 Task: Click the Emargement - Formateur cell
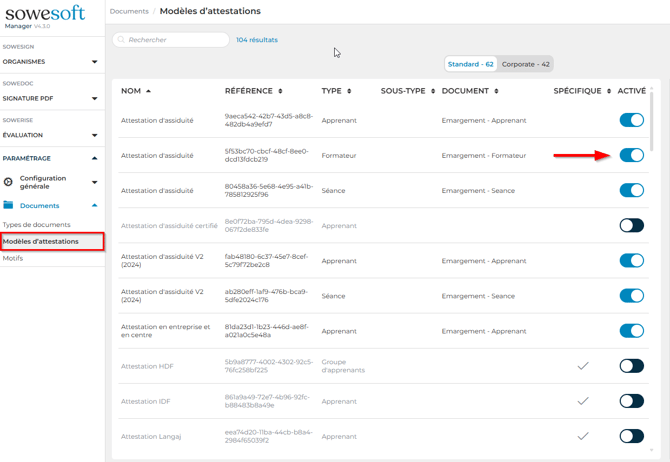[484, 156]
